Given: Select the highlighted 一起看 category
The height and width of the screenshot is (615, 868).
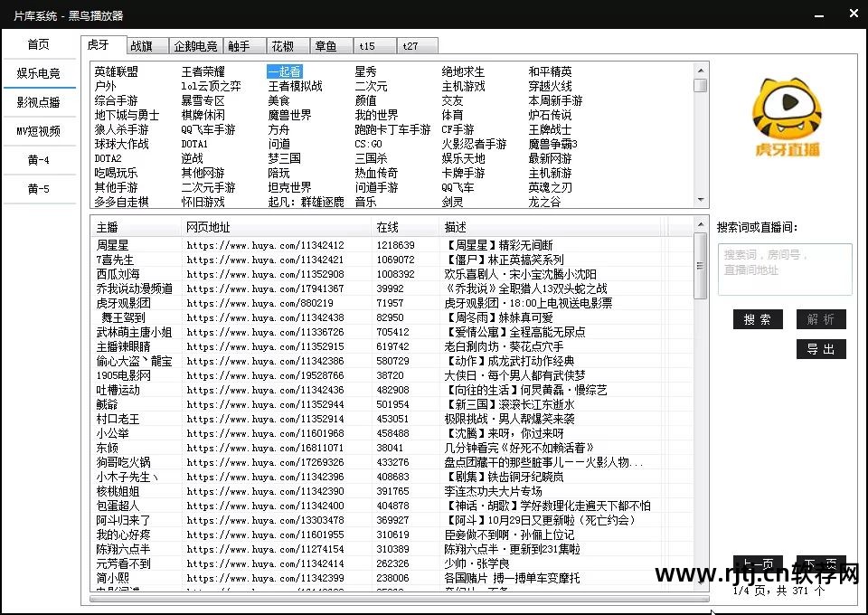Looking at the screenshot, I should click(x=285, y=72).
